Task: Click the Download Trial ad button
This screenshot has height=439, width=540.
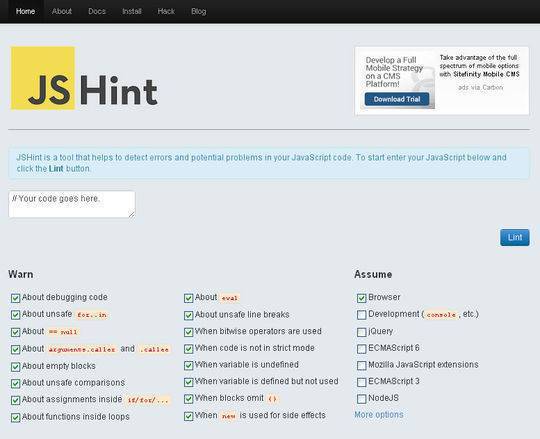Action: point(397,99)
